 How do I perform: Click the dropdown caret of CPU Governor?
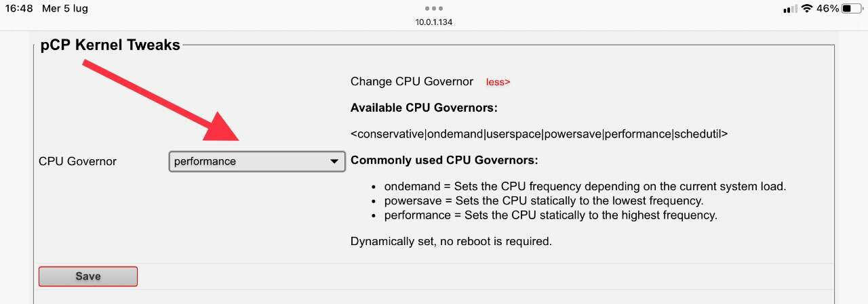334,162
